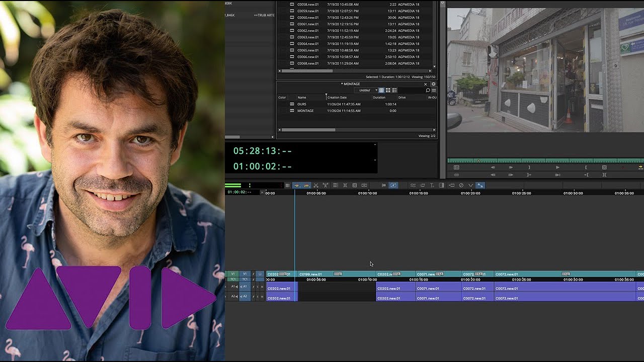Select the yellow Splice-In arrow in timeline toolbar
Screen dimensions: 644x362
pos(297,185)
